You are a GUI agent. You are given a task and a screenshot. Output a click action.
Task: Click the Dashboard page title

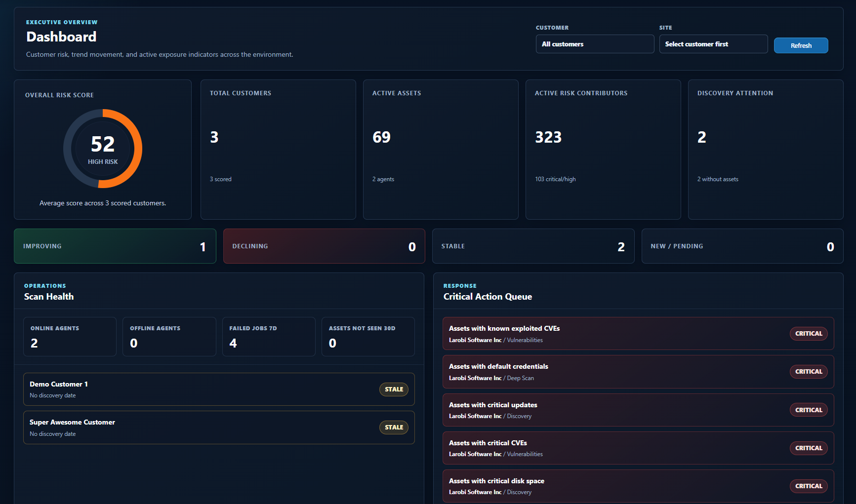pos(61,37)
